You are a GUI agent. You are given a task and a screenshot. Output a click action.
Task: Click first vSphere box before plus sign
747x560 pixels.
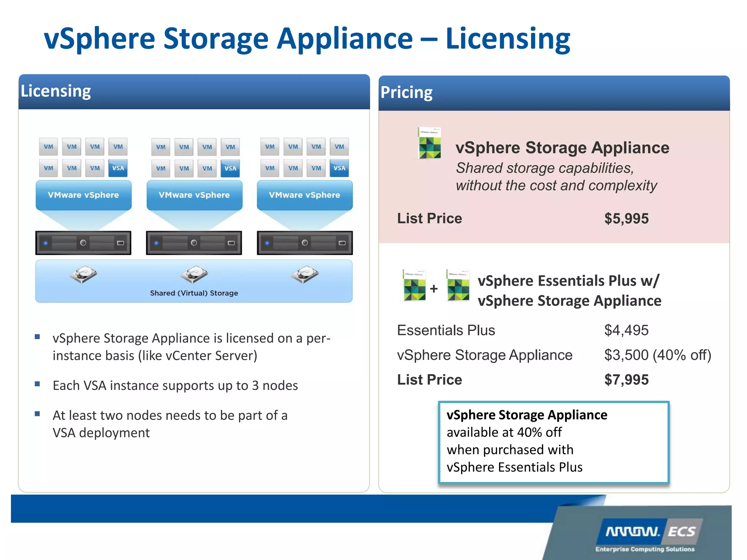click(x=414, y=285)
